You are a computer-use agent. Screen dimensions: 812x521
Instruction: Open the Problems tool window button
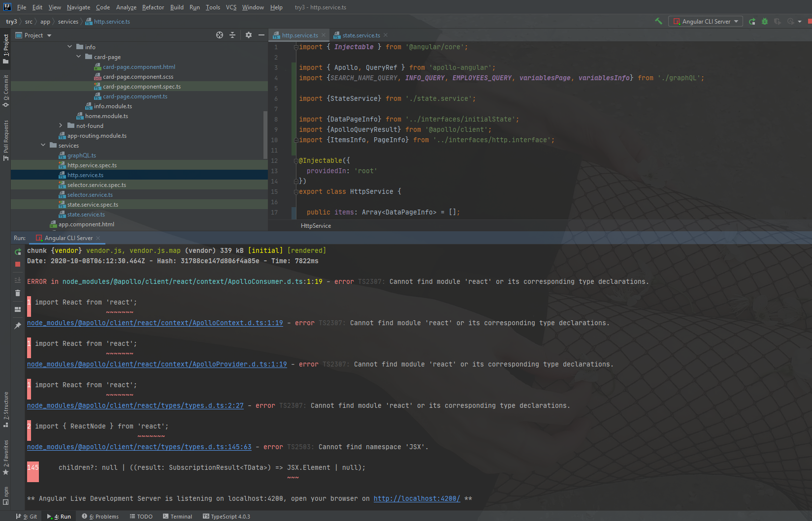[x=100, y=516]
